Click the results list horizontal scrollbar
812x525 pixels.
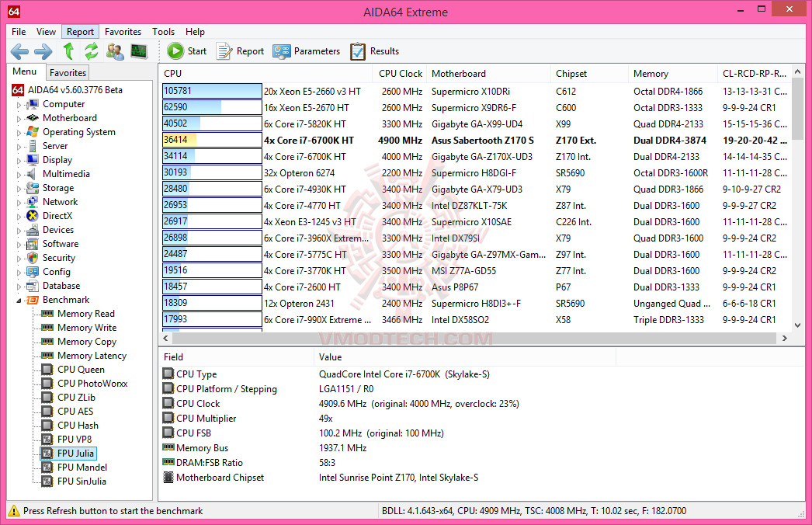[475, 339]
